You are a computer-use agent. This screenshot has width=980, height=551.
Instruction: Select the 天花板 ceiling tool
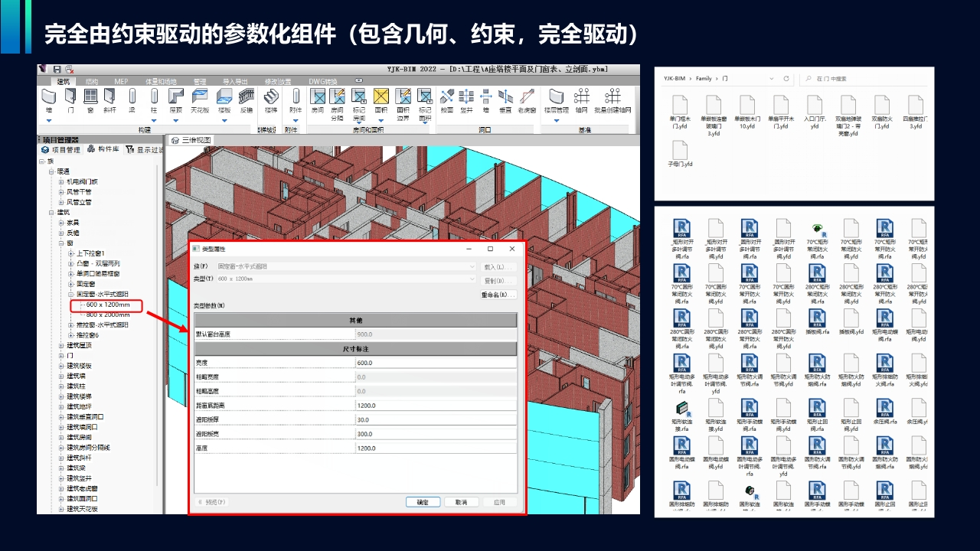200,97
